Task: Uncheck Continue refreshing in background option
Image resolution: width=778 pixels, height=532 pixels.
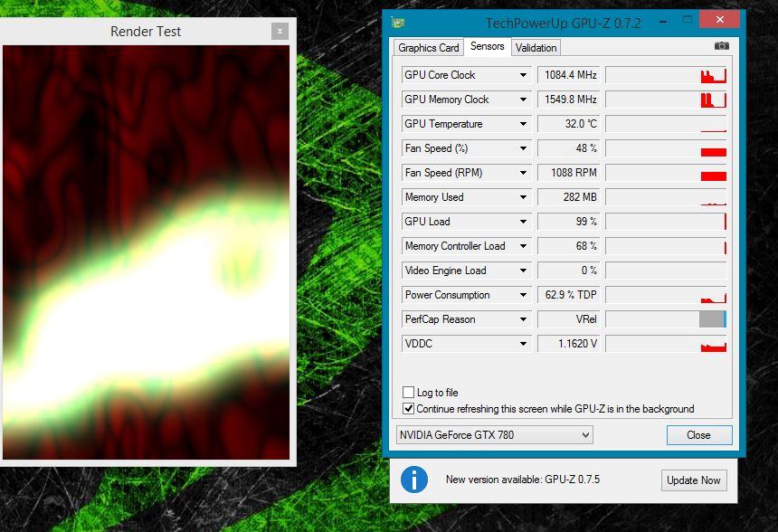Action: tap(408, 408)
